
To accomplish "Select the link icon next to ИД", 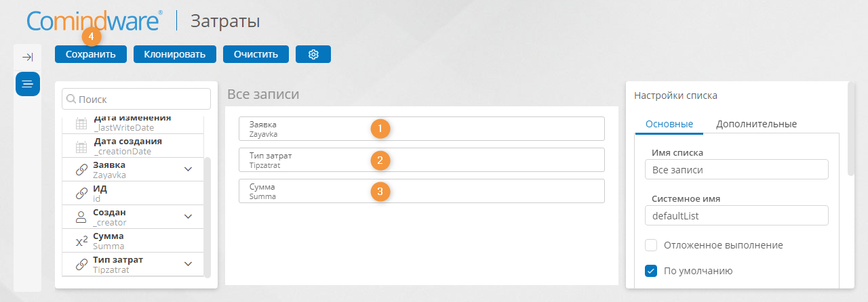I will [81, 194].
